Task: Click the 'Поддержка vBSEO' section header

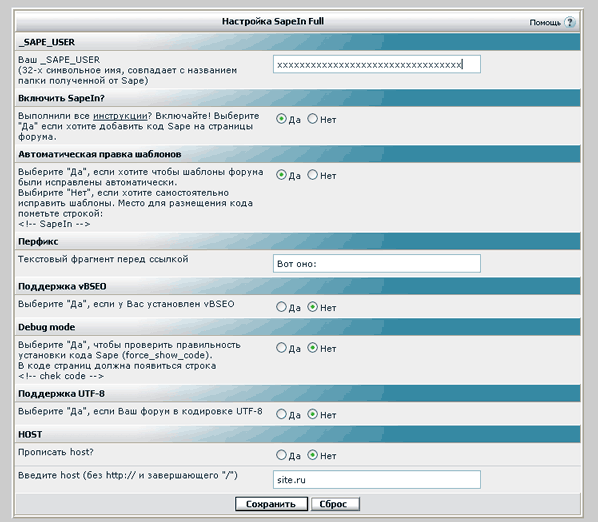Action: coord(298,286)
